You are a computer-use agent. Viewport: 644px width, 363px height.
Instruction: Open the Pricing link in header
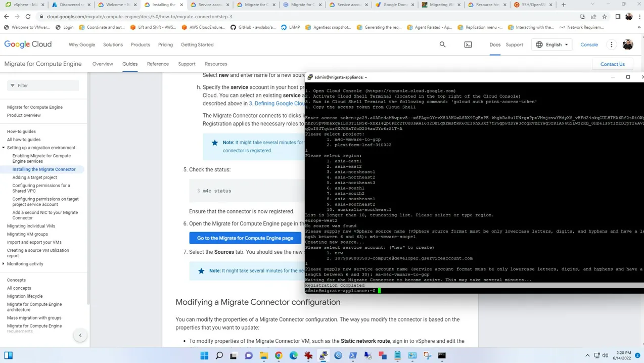[x=165, y=44]
